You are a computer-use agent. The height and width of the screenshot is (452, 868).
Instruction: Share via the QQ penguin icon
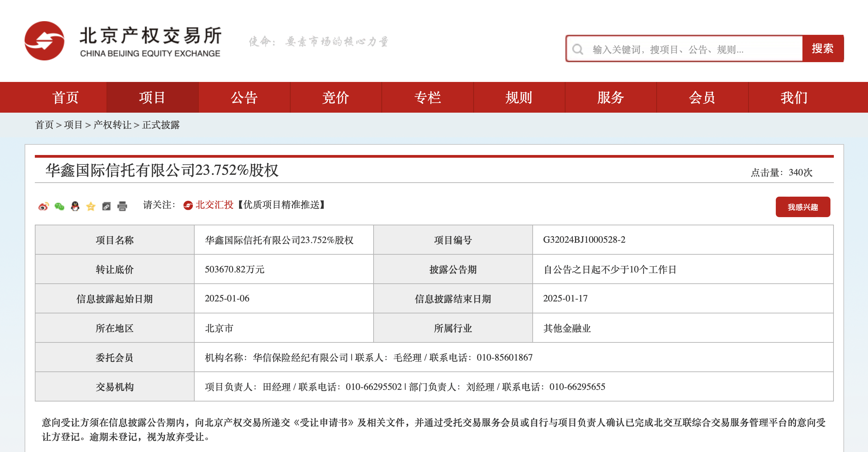pyautogui.click(x=75, y=206)
